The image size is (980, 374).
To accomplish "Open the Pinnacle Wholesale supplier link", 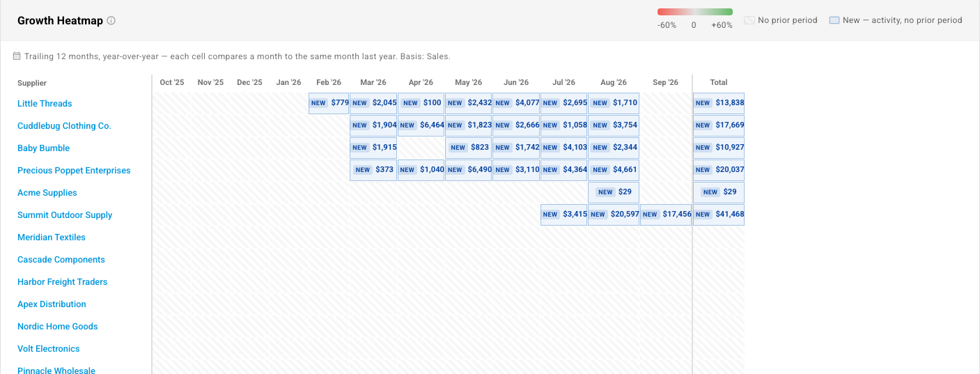I will click(56, 370).
